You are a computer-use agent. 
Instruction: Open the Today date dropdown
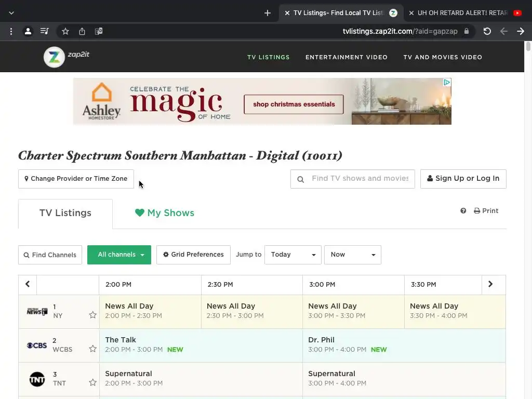coord(293,255)
